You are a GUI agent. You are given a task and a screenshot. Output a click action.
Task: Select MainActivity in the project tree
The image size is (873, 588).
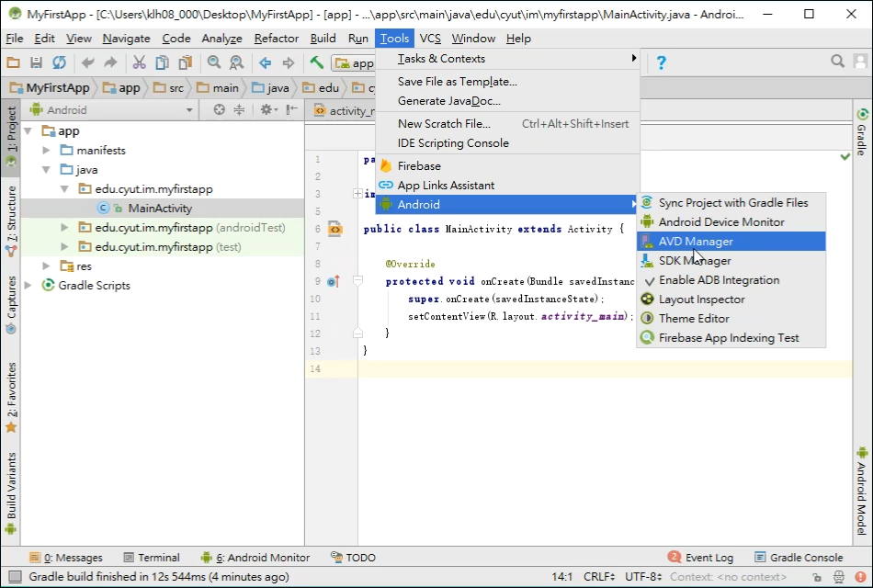pos(160,209)
